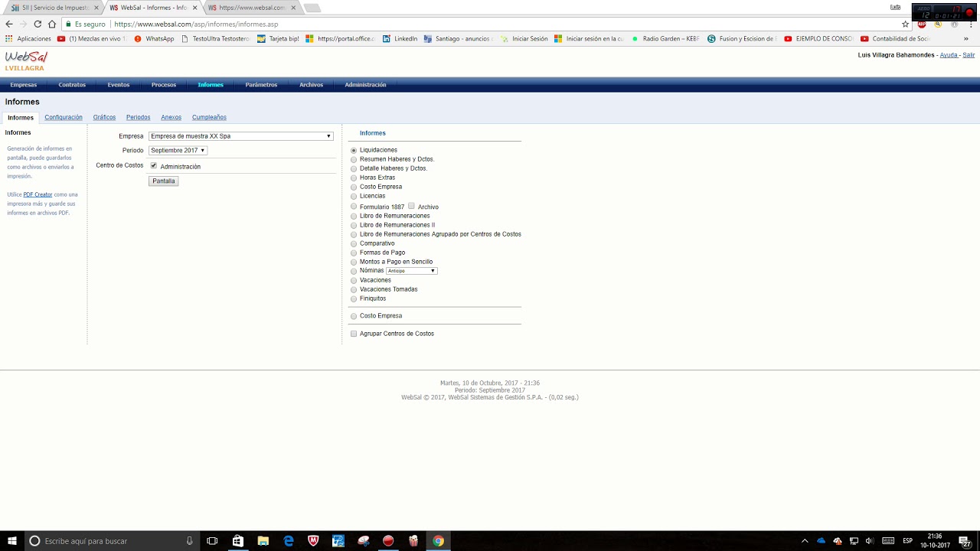Open the Periodos tab link
The width and height of the screenshot is (980, 551).
point(139,117)
